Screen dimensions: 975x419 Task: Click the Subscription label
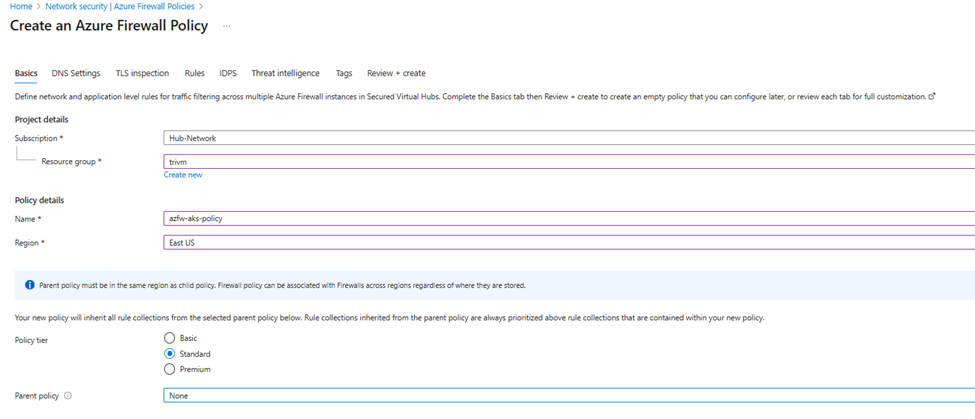coord(36,138)
